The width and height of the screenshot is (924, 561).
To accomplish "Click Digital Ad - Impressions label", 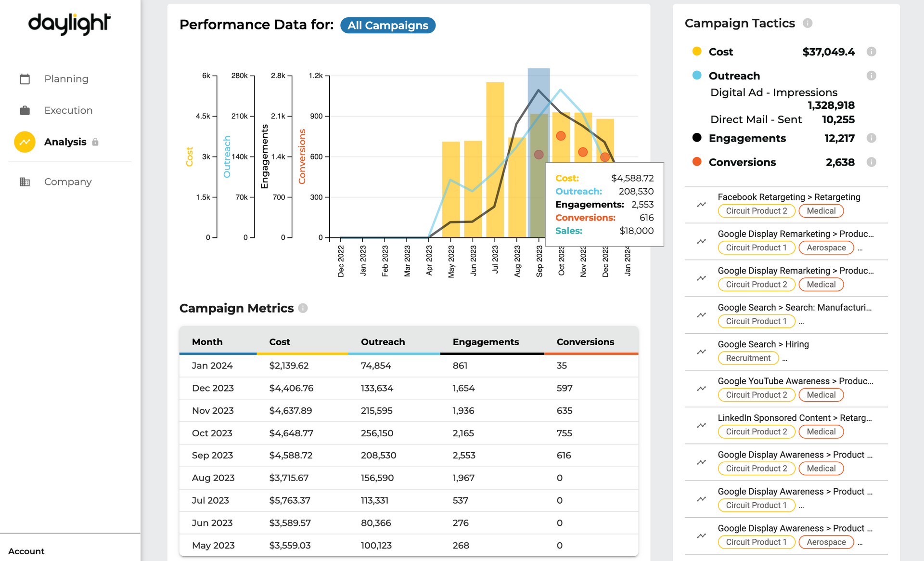I will [774, 92].
